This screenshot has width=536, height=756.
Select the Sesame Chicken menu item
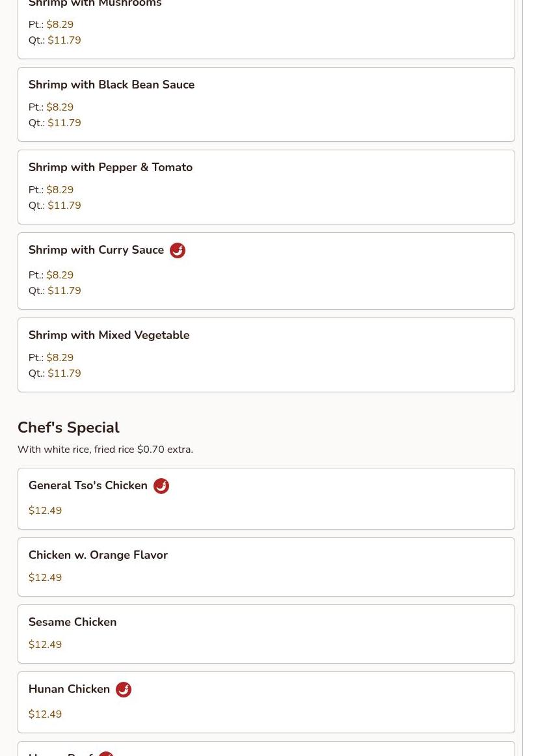click(x=72, y=622)
